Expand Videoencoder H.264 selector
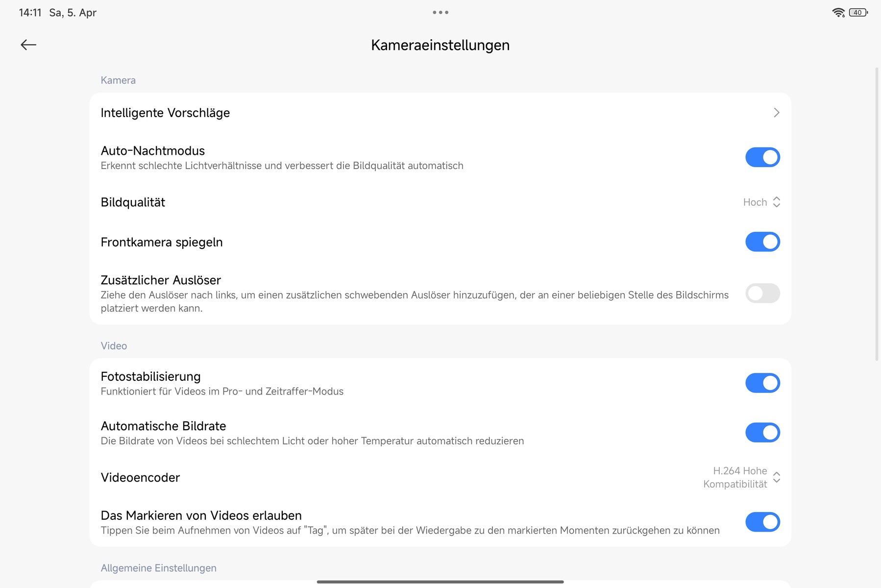Screen dimensions: 881x588 [740, 477]
